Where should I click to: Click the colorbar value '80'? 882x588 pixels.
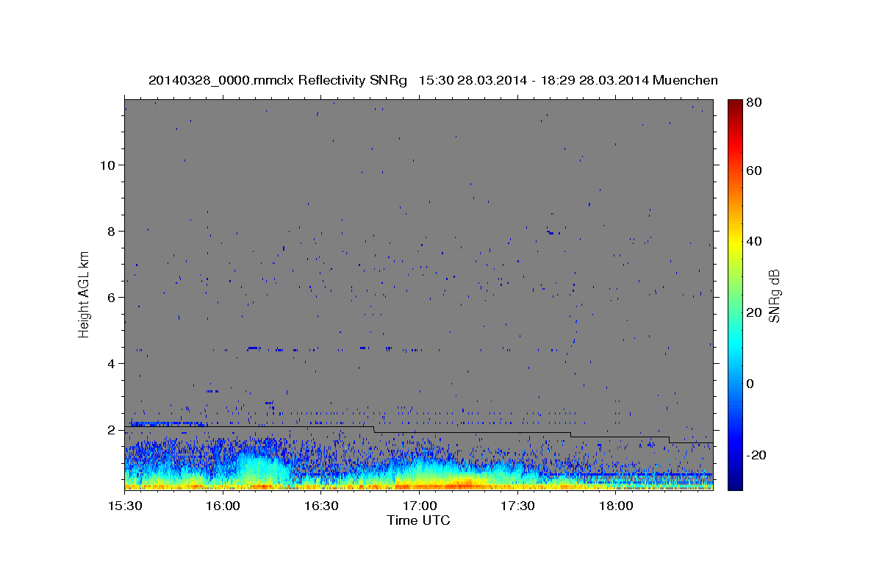753,102
